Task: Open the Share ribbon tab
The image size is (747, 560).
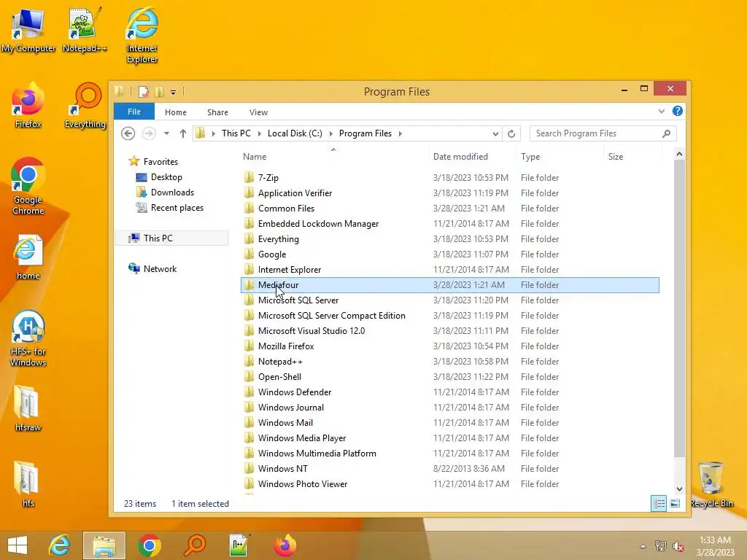Action: (217, 112)
